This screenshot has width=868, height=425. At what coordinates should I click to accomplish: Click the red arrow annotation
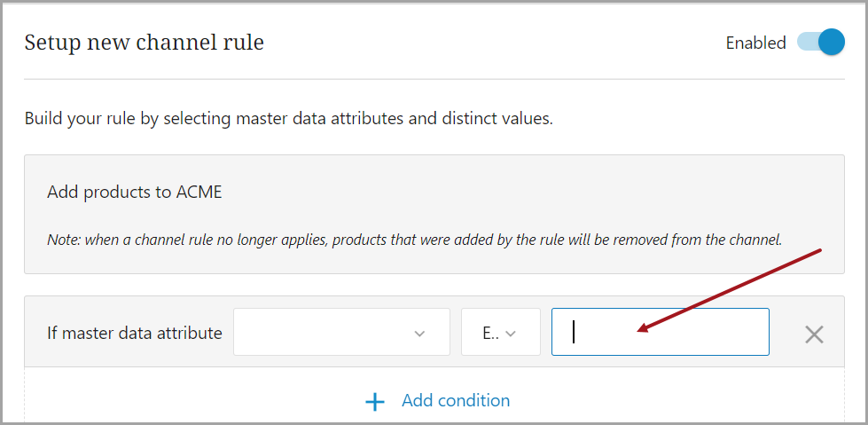click(x=731, y=290)
